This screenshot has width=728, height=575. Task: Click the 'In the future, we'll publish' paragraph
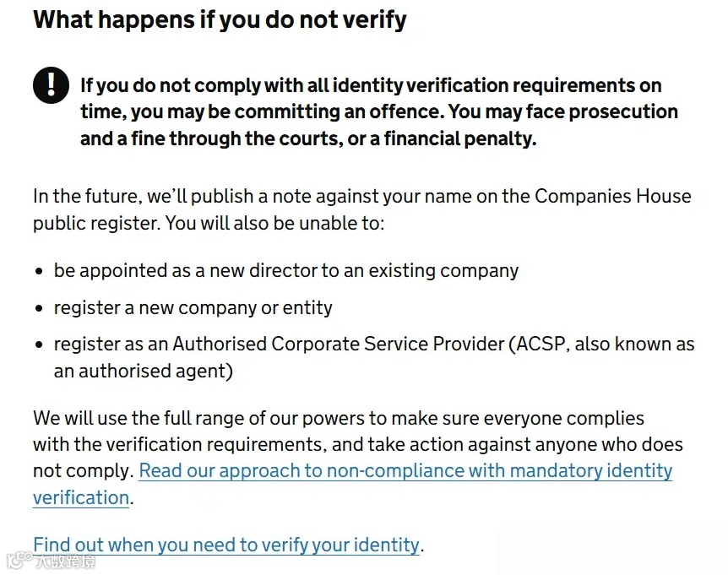[x=362, y=209]
